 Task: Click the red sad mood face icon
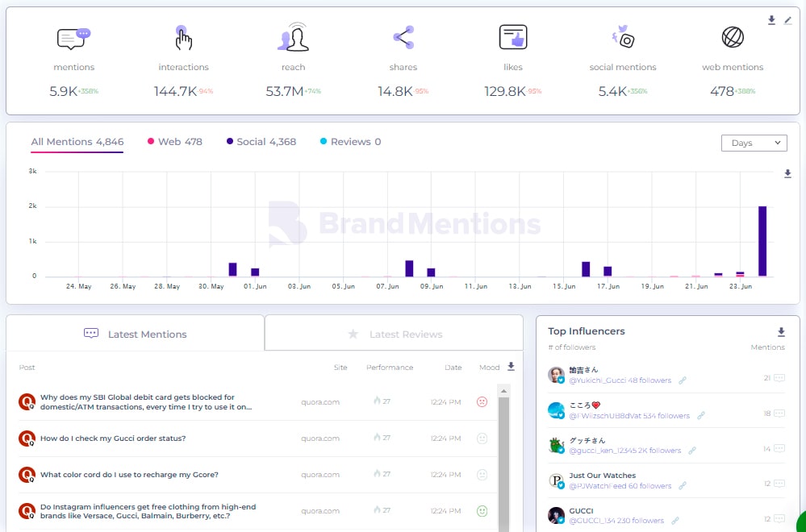482,401
